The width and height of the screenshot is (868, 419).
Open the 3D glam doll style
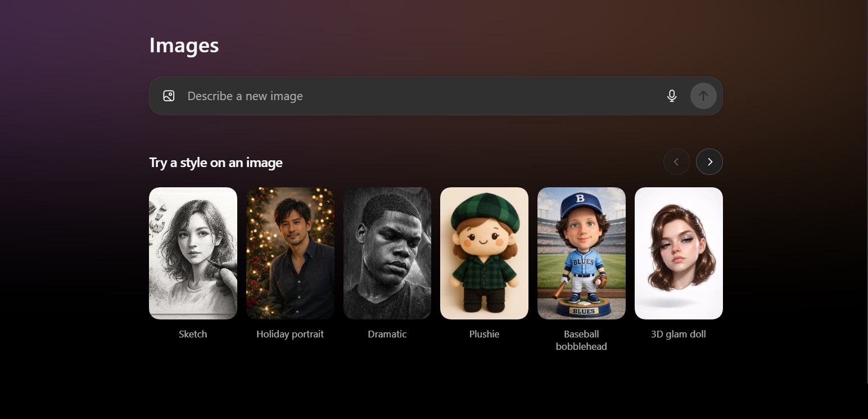[678, 253]
